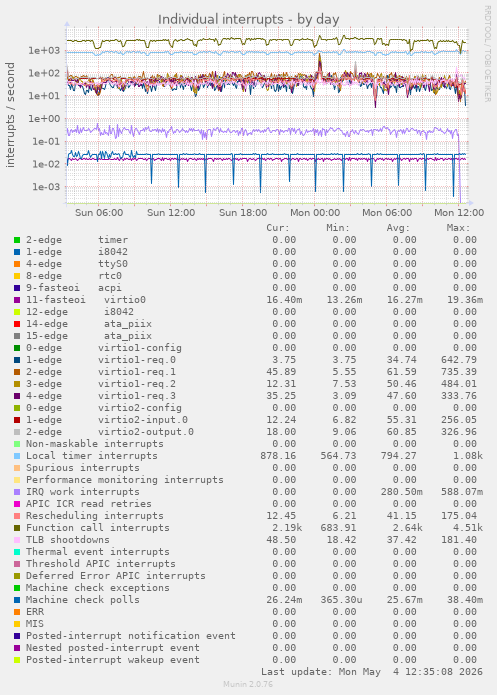497x695 pixels.
Task: Click the pink TLB shootdowns legend swatch
Action: [x=17, y=540]
